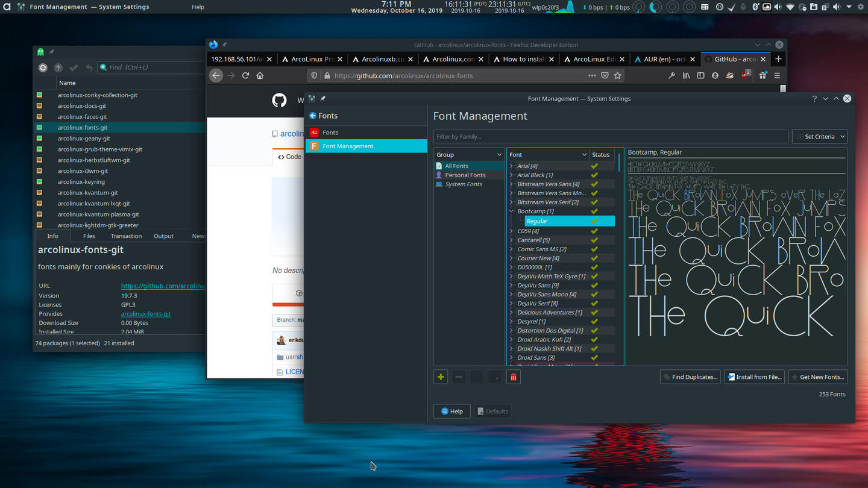Viewport: 868px width, 488px height.
Task: Toggle status checkmark for Cantarell
Action: tap(594, 240)
